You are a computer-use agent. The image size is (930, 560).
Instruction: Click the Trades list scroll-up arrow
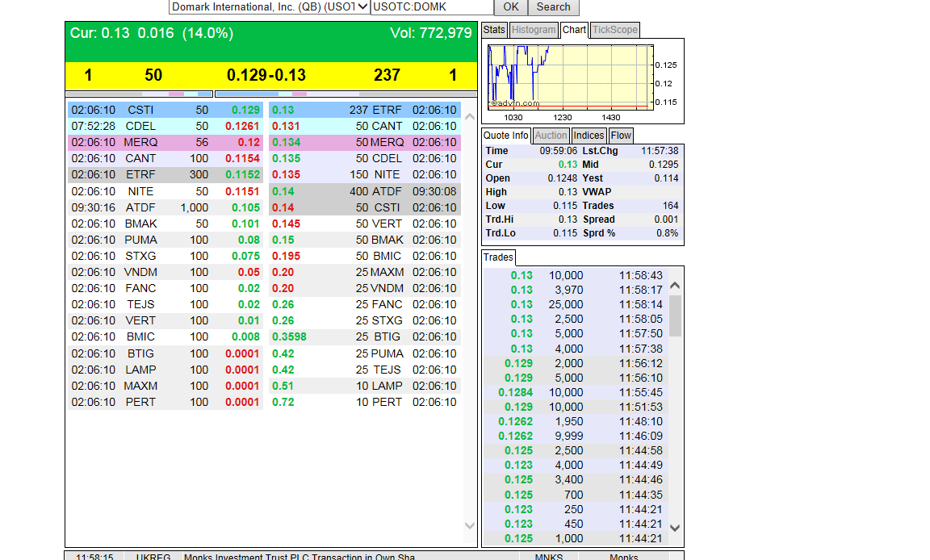pyautogui.click(x=676, y=286)
